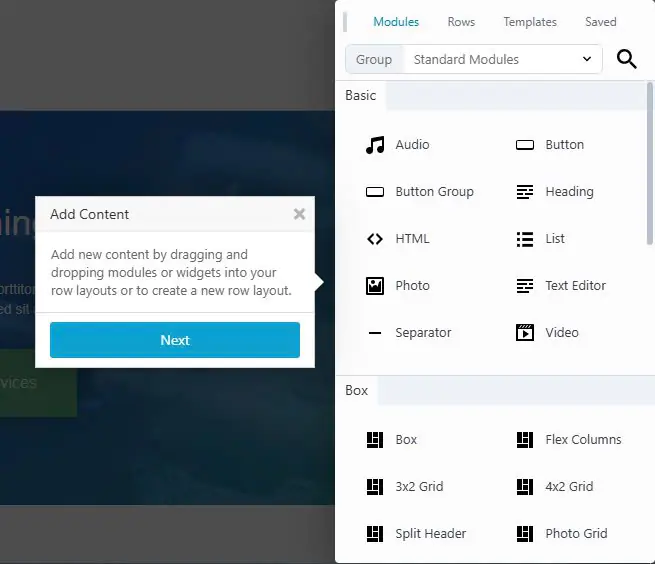This screenshot has height=564, width=655.
Task: Close the Add Content popup
Action: point(299,214)
